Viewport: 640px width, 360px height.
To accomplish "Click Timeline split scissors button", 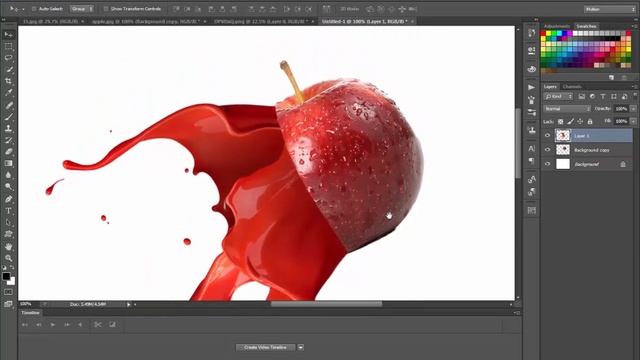I will [98, 325].
